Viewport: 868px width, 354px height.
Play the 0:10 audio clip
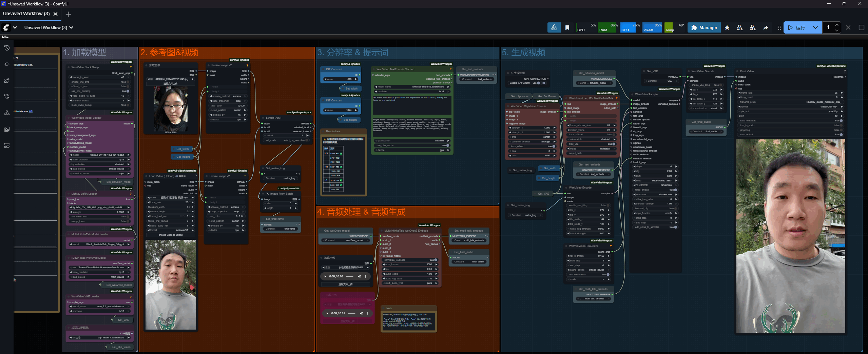tap(325, 276)
